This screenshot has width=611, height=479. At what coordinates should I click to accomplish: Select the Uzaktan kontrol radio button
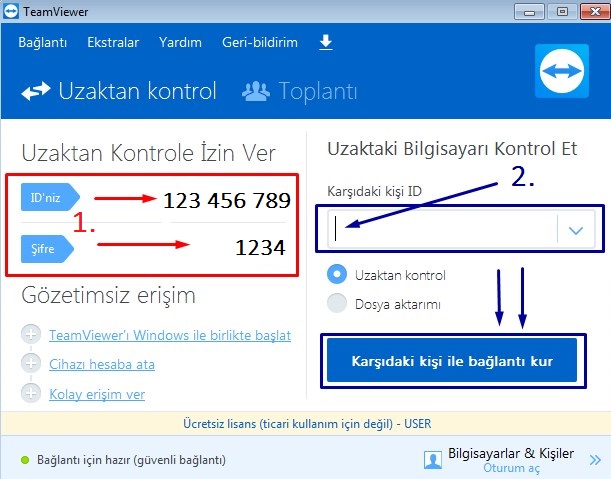tap(337, 274)
